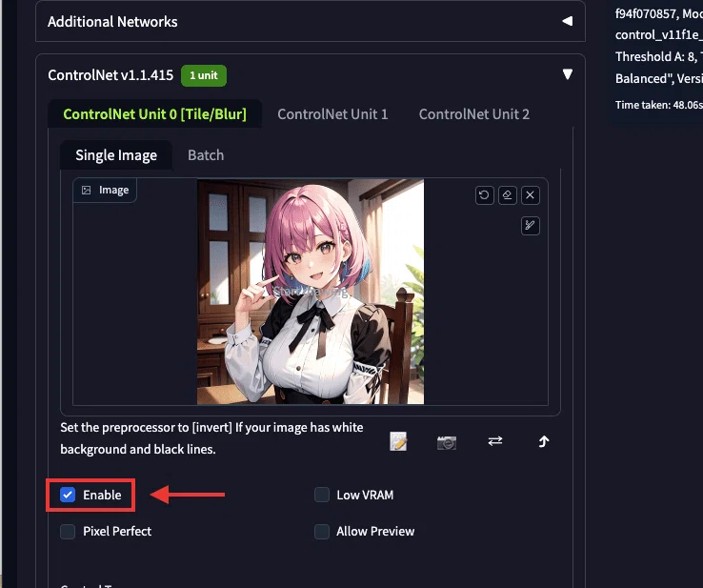Click the undo icon on image canvas
Screen dimensions: 703x588
(484, 195)
